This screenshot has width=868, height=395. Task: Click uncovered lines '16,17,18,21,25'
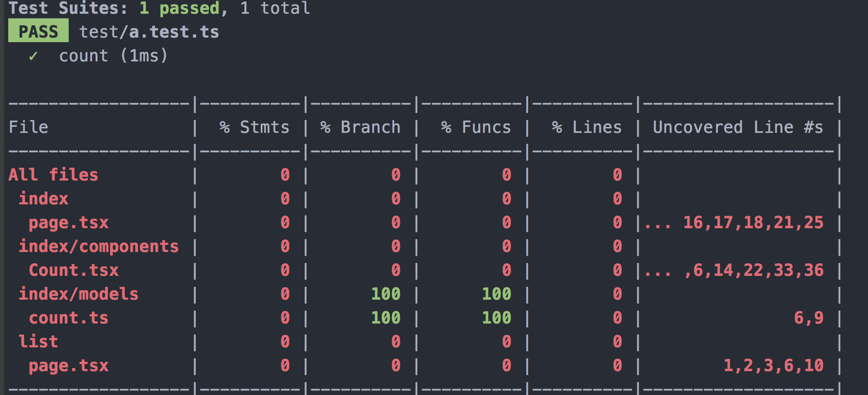[754, 223]
